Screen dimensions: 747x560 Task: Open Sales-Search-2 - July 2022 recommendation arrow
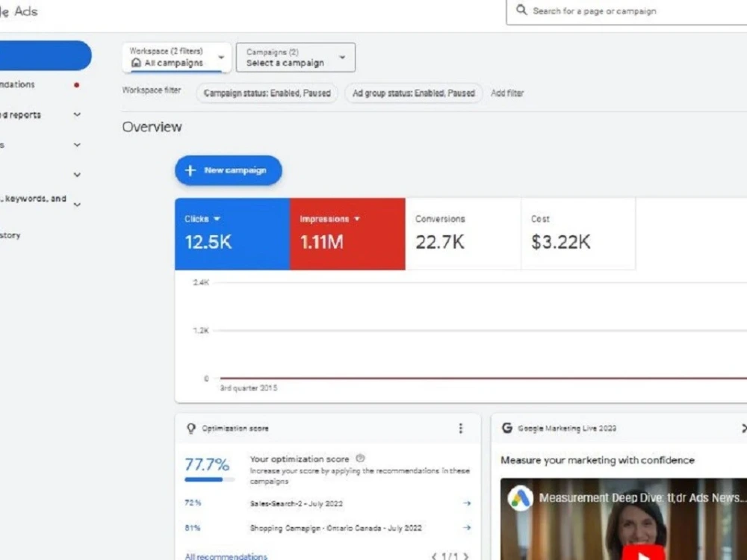point(467,503)
